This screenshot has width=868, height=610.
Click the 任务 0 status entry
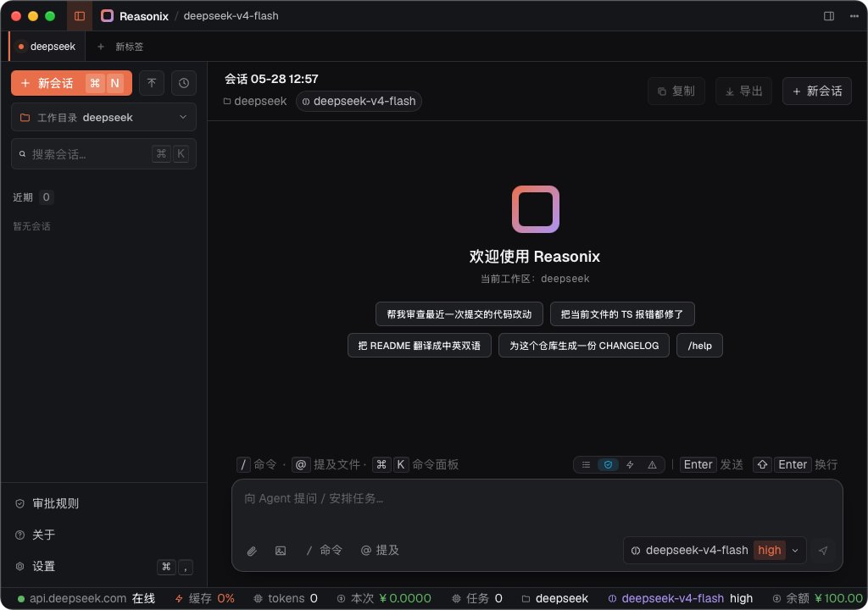coord(477,598)
